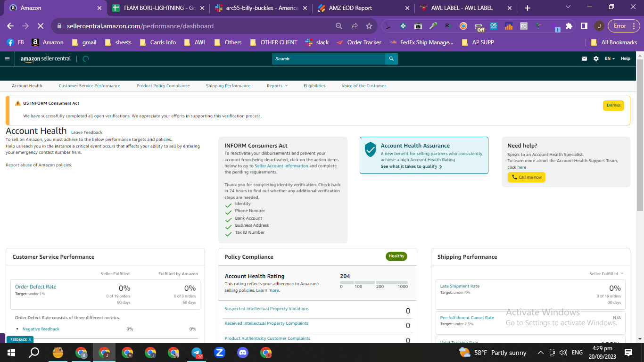Screen dimensions: 644x362
Task: Click the browser address bar URL
Action: pyautogui.click(x=140, y=26)
